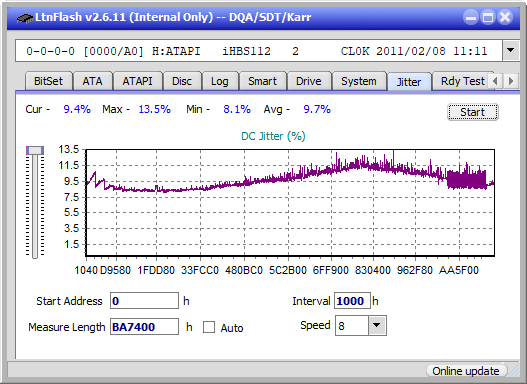Click the Start Address input field
This screenshot has width=527, height=384.
coord(145,301)
